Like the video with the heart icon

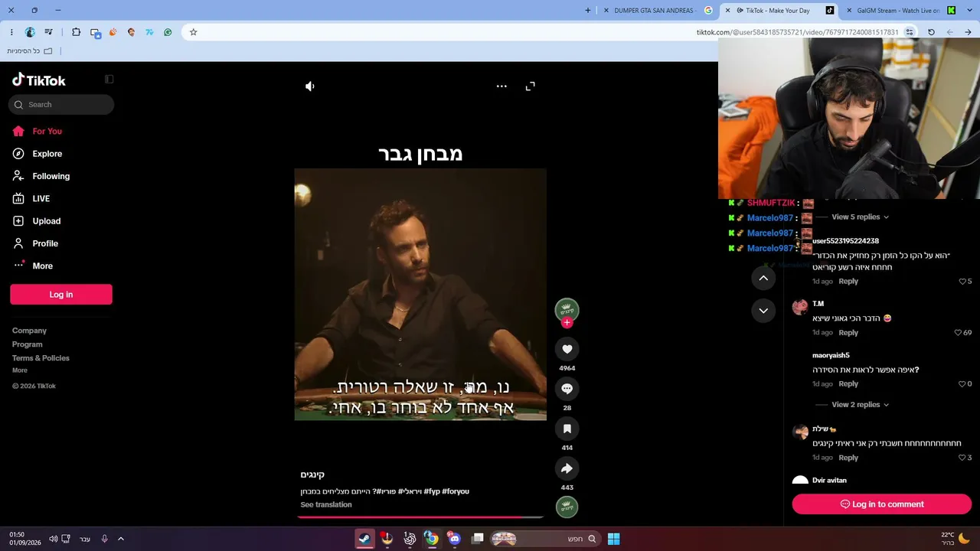[x=567, y=349]
